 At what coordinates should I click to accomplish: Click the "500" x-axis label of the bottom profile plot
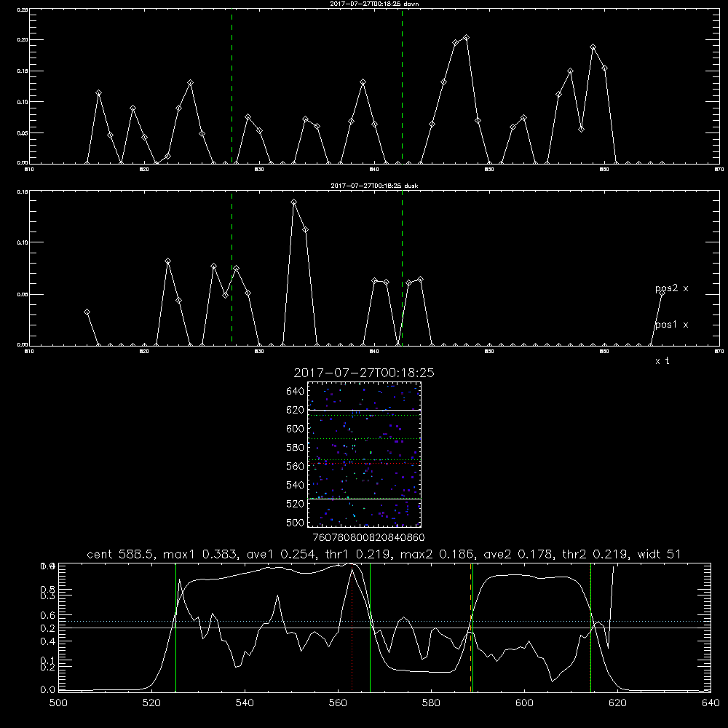[58, 703]
